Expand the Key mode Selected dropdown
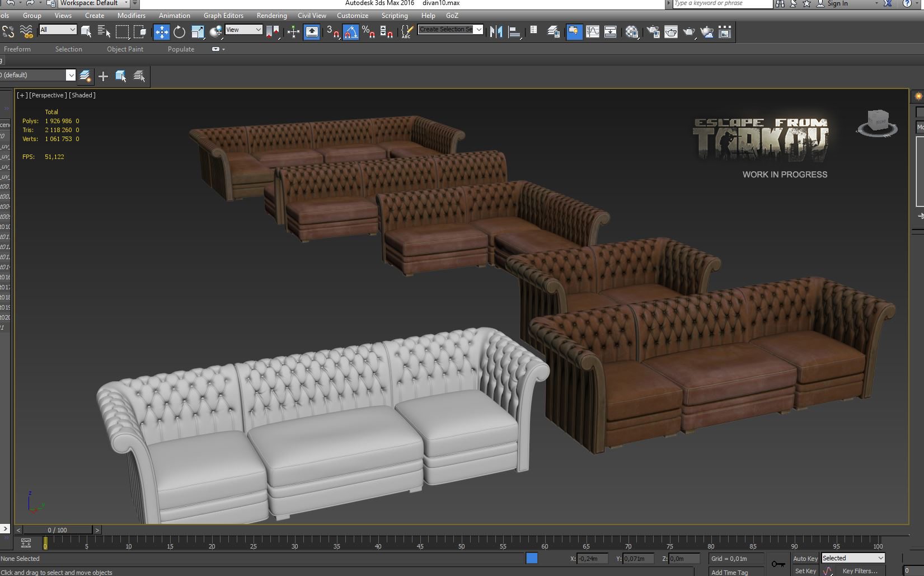Viewport: 924px width, 576px height. click(x=853, y=558)
